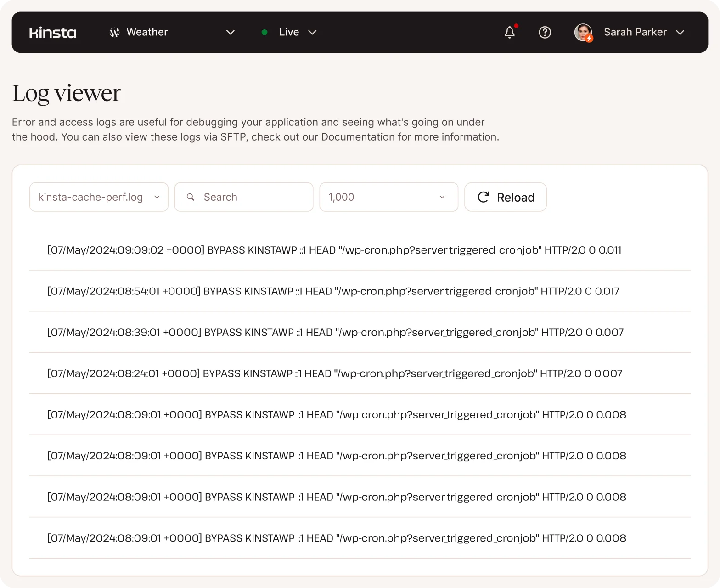Screen dimensions: 720x588
Task: Expand the Weather site selector chevron
Action: coord(231,32)
